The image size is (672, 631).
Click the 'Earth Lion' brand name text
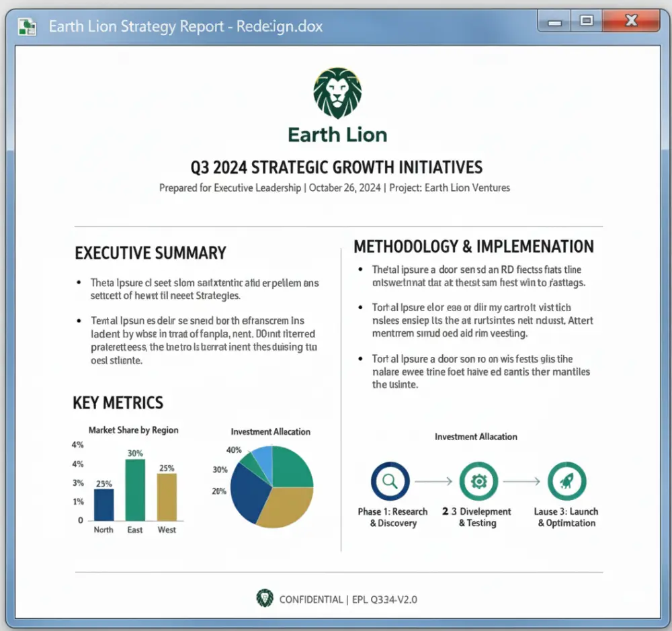[x=337, y=134]
